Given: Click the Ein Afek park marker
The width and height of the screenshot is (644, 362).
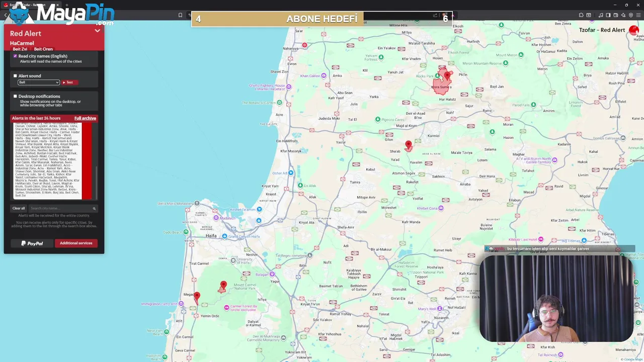Looking at the screenshot, I should pyautogui.click(x=300, y=186).
